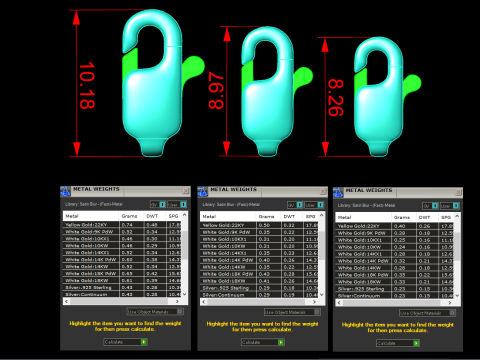Select Yellow Gold:22KY row showing 0.74 grams

pyautogui.click(x=122, y=225)
